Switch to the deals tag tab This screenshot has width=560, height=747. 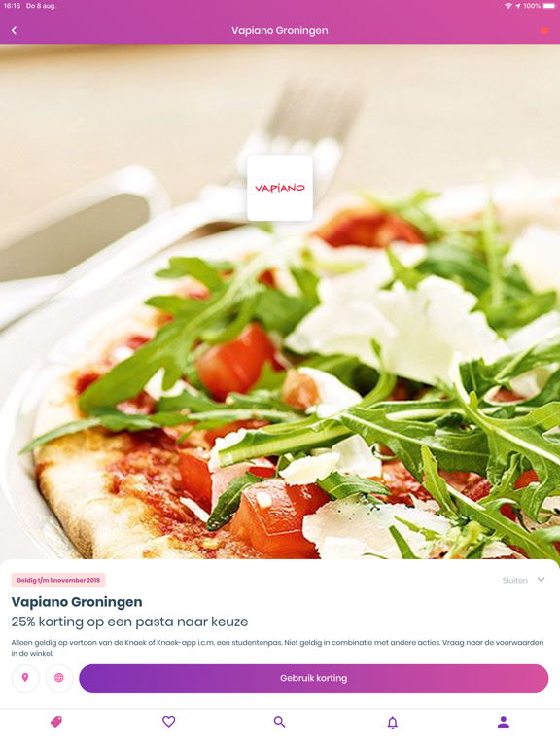[56, 722]
